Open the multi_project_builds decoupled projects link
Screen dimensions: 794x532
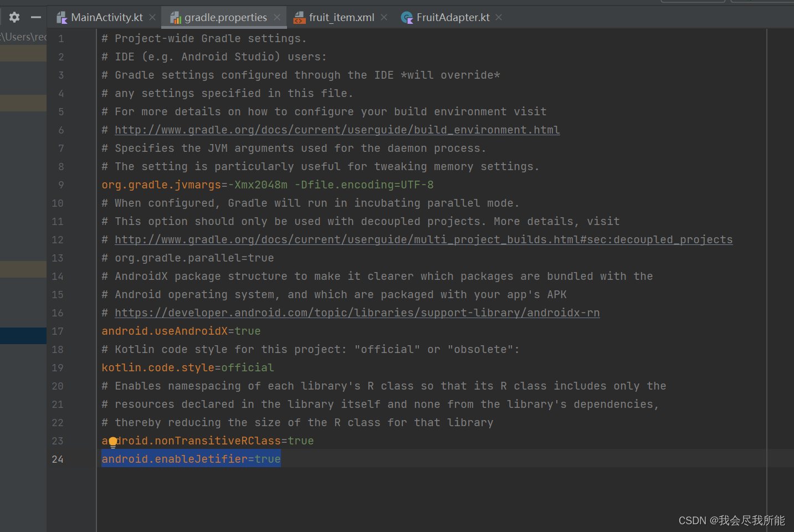click(423, 239)
